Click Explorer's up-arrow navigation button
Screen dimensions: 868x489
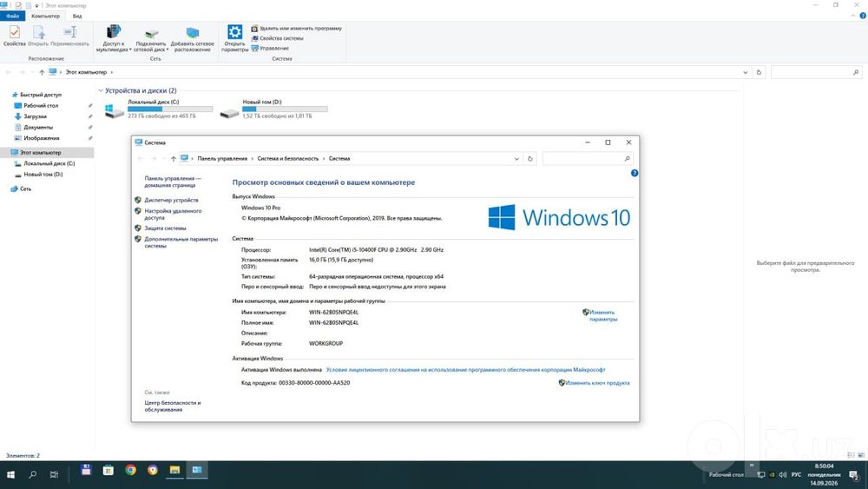pos(42,72)
